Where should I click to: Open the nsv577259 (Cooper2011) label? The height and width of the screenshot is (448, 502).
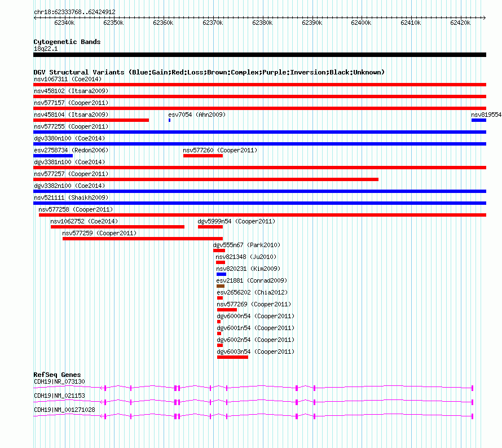[x=99, y=233]
